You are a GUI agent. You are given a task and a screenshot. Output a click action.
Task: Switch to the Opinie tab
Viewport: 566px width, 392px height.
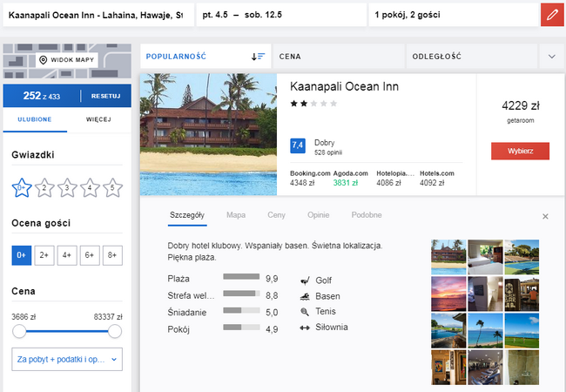click(x=319, y=214)
